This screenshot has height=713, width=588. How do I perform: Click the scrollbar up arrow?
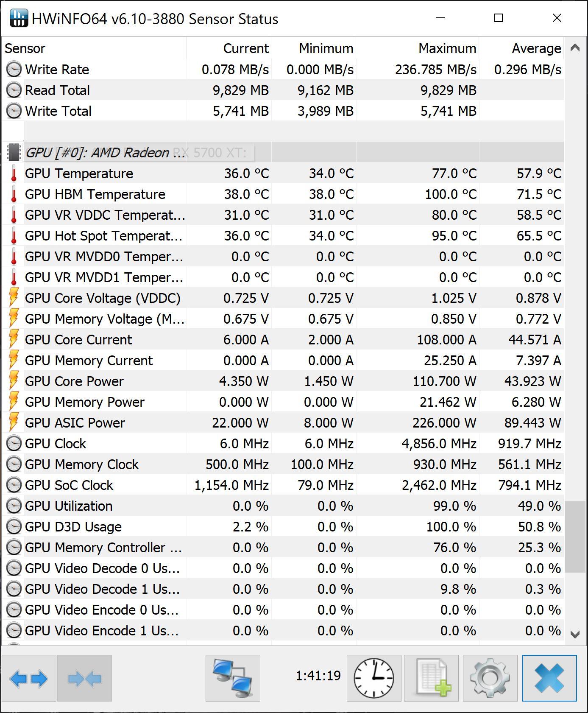tap(575, 48)
